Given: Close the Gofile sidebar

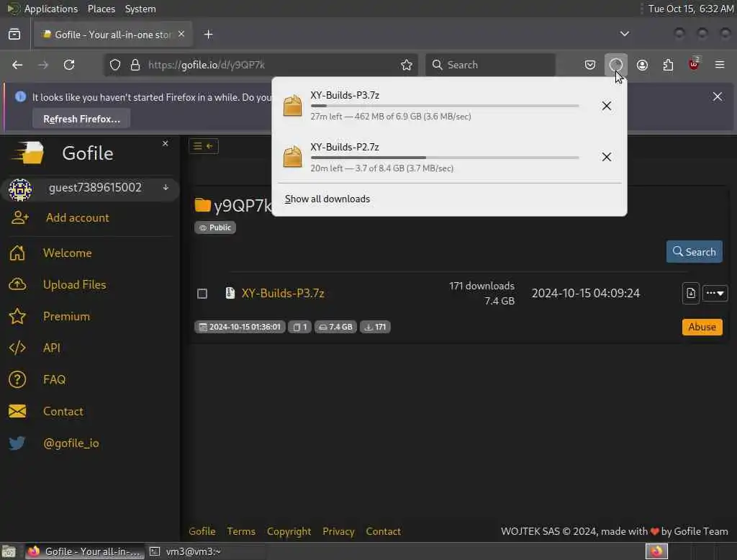Looking at the screenshot, I should pos(165,143).
